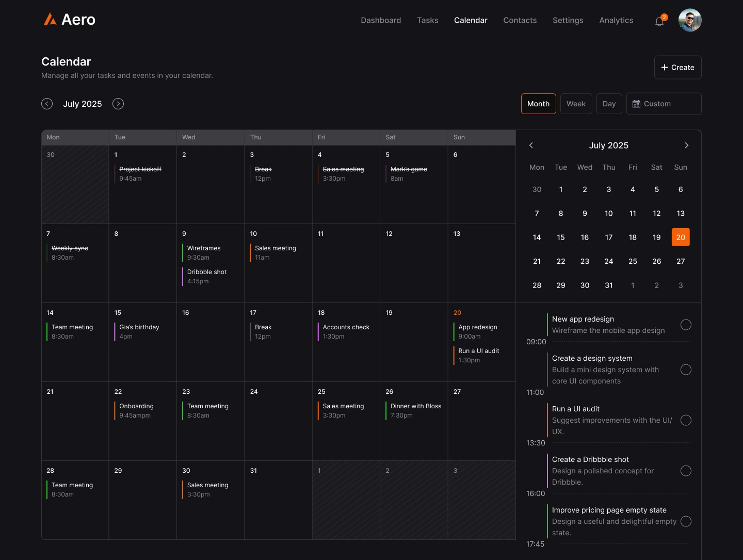Check off the Create a Dribbble shot task
Viewport: 743px width, 560px height.
coord(686,471)
